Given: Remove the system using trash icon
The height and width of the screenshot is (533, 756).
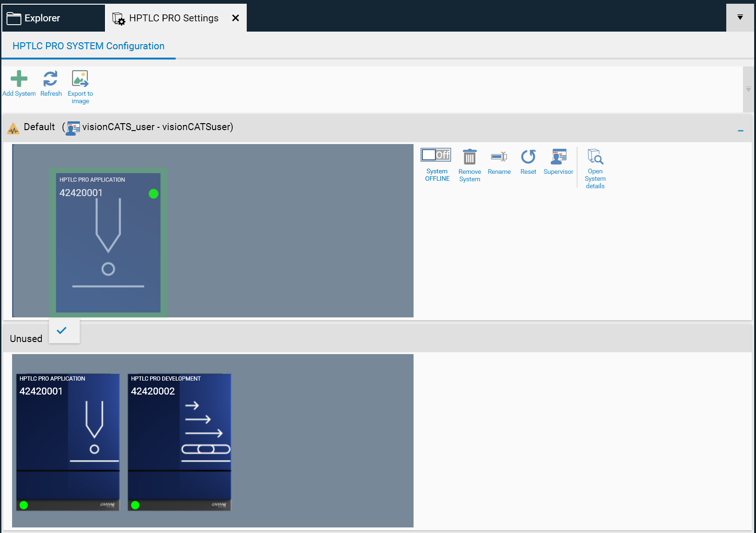Looking at the screenshot, I should click(469, 158).
